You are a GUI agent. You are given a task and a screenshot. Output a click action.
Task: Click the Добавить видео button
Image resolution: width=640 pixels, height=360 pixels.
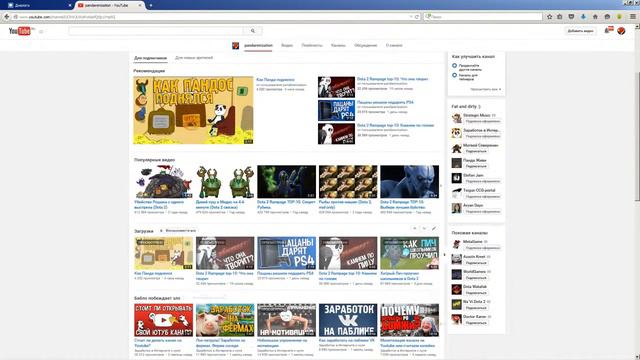click(x=580, y=31)
